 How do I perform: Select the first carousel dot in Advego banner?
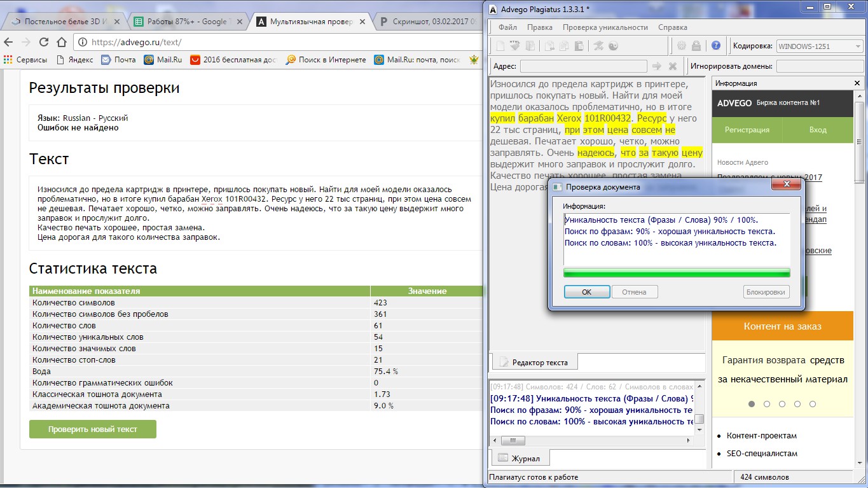pos(752,404)
